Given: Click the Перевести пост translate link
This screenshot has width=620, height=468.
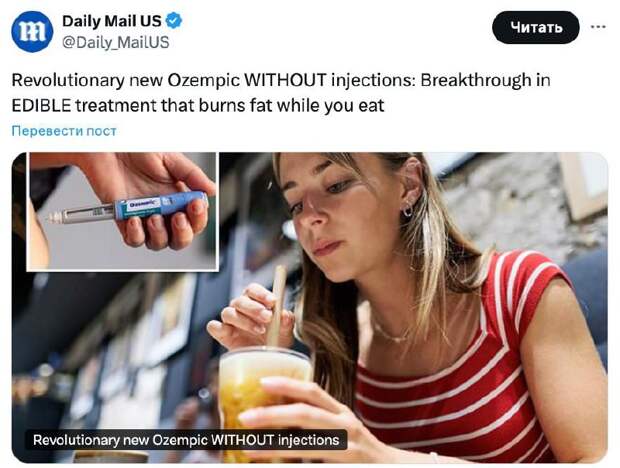Looking at the screenshot, I should pyautogui.click(x=64, y=131).
